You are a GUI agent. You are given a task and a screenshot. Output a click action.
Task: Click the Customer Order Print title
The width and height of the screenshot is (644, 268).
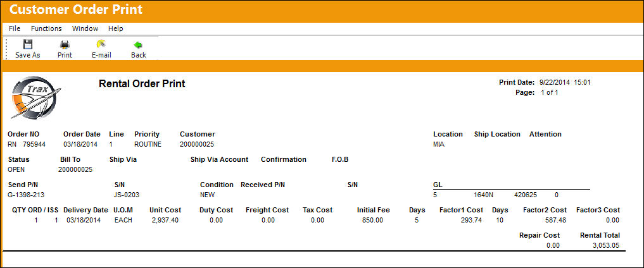coord(76,9)
